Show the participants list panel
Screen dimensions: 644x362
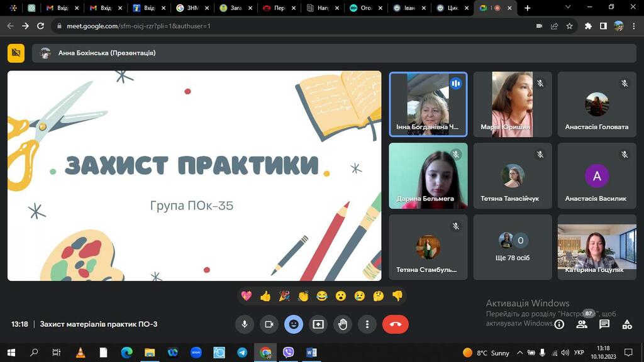tap(582, 324)
